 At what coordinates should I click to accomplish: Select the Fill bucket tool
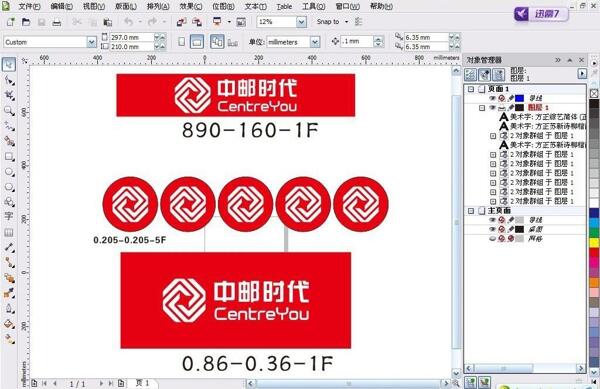(9, 324)
